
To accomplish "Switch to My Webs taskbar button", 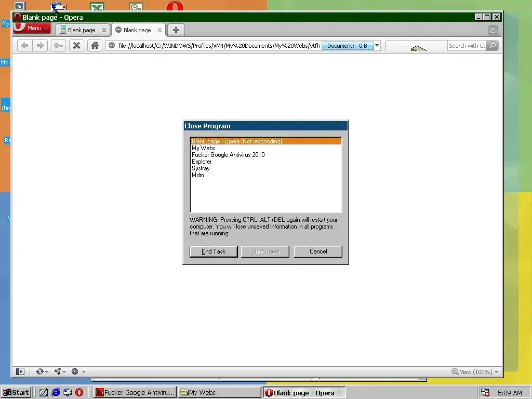I will coord(219,393).
